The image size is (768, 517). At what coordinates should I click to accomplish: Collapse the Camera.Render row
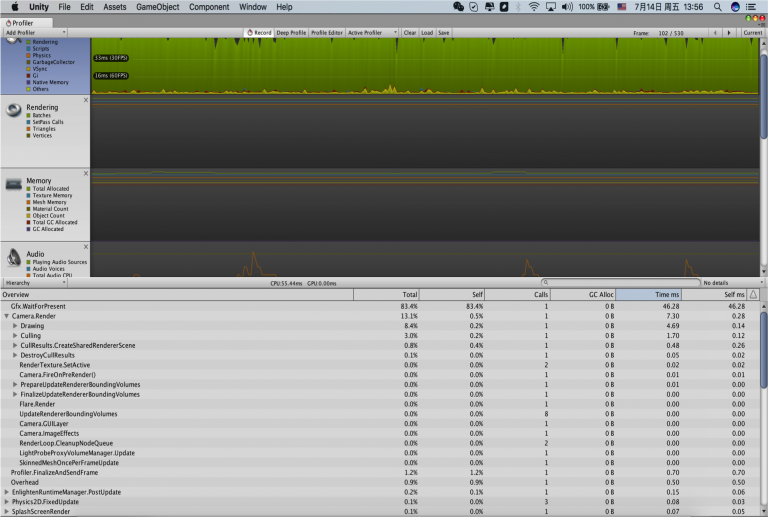pos(6,316)
